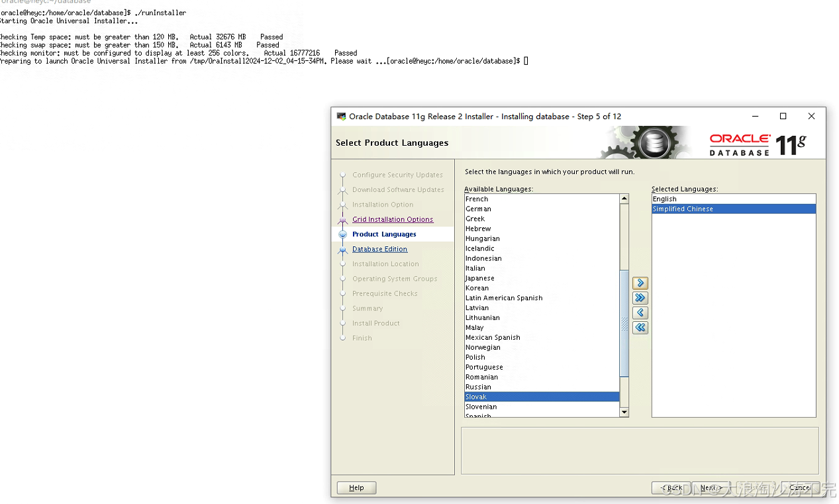Click Configure Security Updates step
The width and height of the screenshot is (839, 504).
397,175
